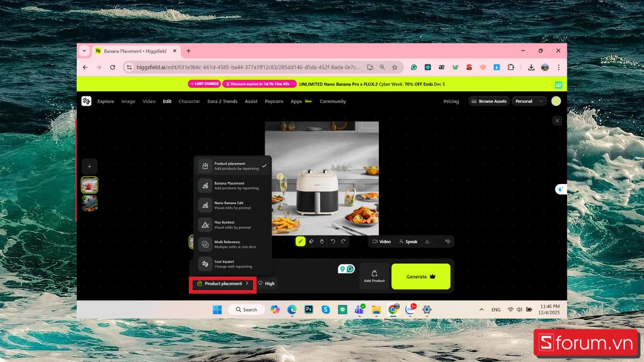Image resolution: width=644 pixels, height=362 pixels.
Task: Choose Flux Kontext option
Action: (x=232, y=225)
